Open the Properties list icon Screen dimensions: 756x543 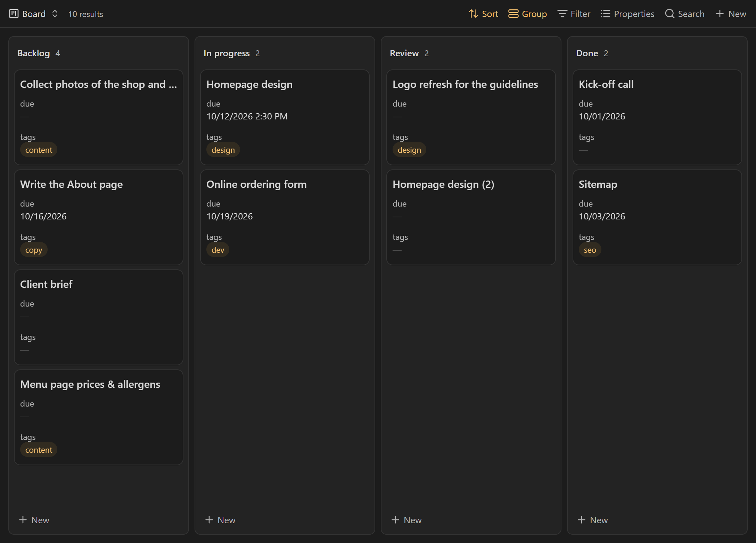pos(605,14)
